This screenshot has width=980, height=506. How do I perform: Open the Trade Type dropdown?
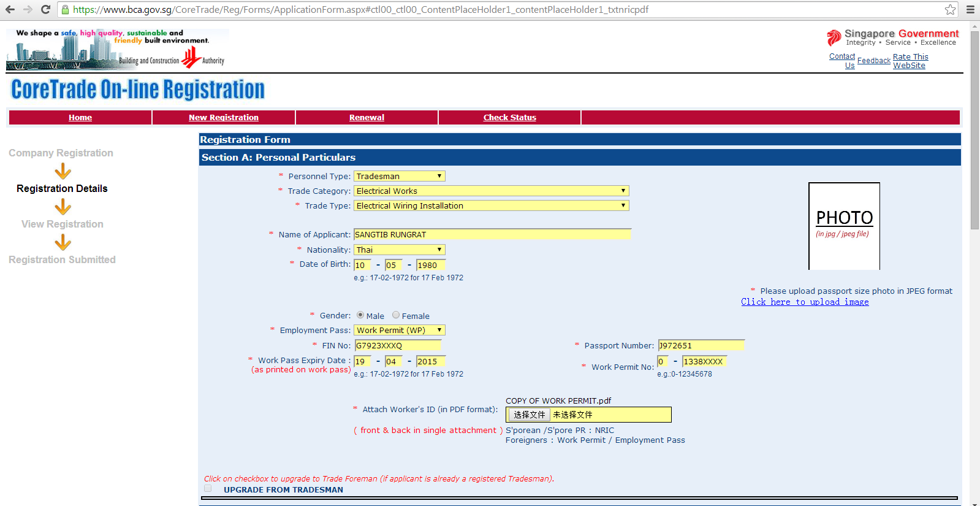pyautogui.click(x=492, y=205)
